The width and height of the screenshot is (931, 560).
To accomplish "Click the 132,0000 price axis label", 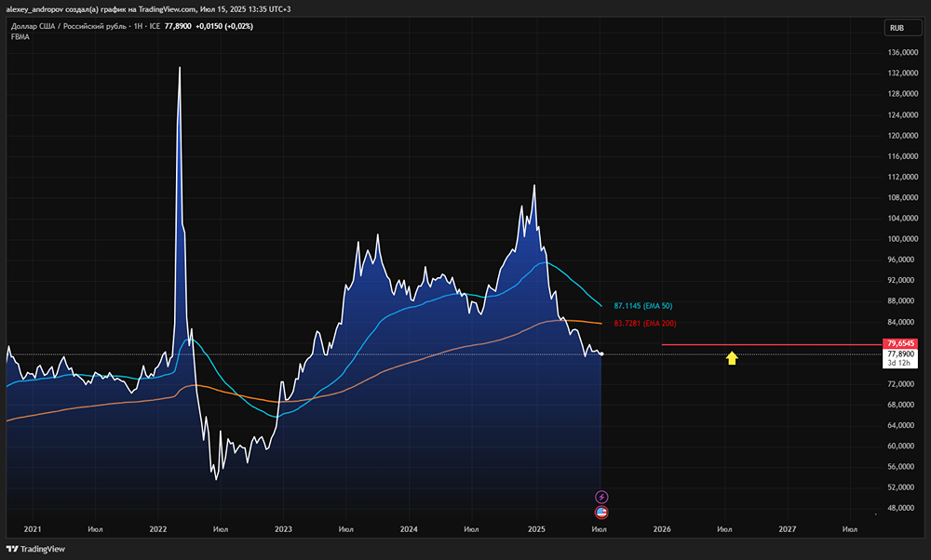I will point(902,73).
